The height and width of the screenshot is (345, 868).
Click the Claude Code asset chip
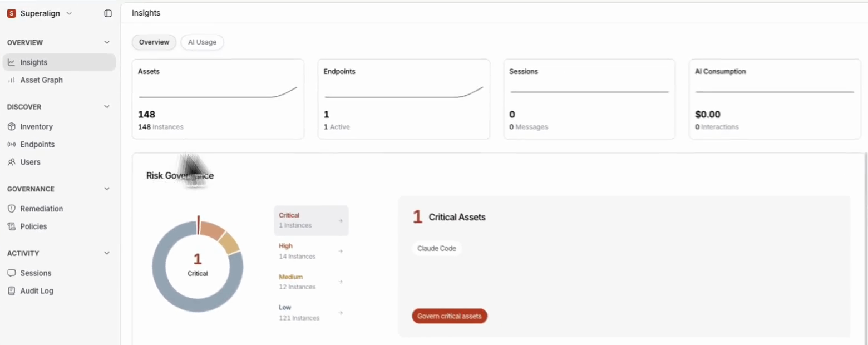(437, 249)
